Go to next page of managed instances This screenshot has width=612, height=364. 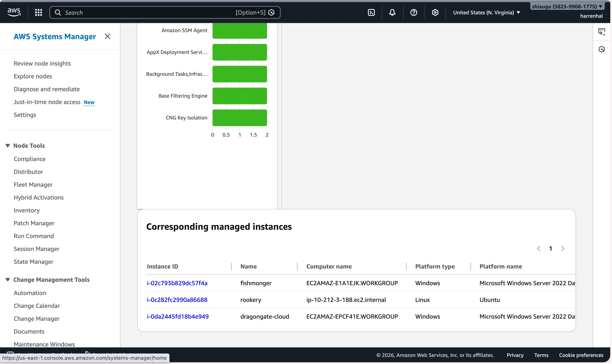click(563, 248)
